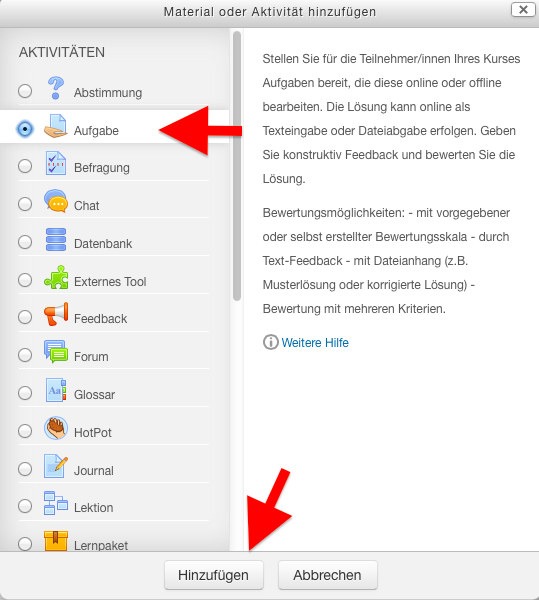539x600 pixels.
Task: Choose the Journal activity label
Action: pyautogui.click(x=94, y=471)
